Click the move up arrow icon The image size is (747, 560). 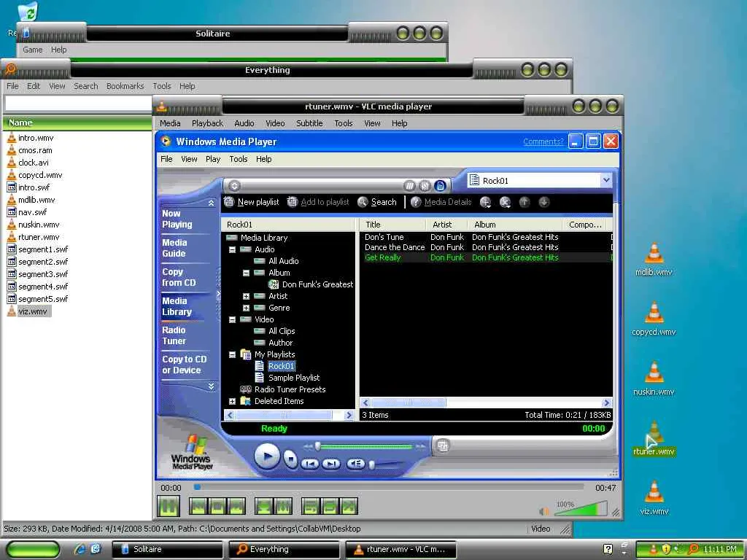(x=525, y=203)
